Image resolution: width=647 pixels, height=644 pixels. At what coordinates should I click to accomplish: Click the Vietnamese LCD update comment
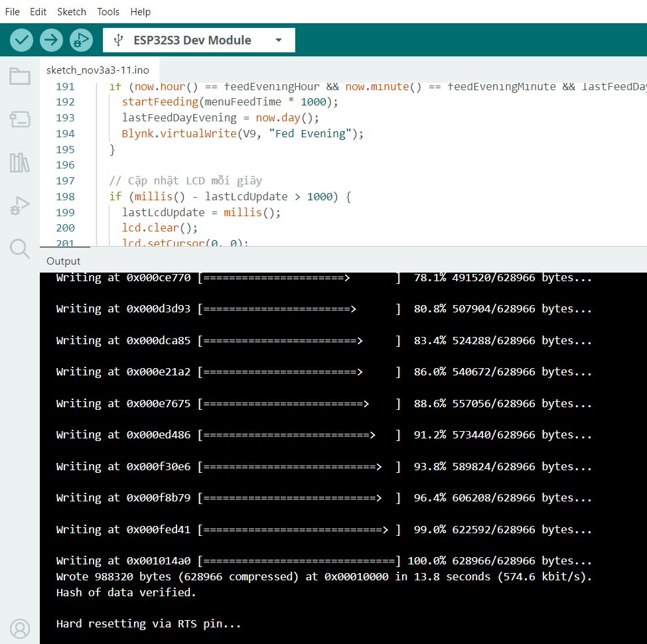(x=186, y=180)
